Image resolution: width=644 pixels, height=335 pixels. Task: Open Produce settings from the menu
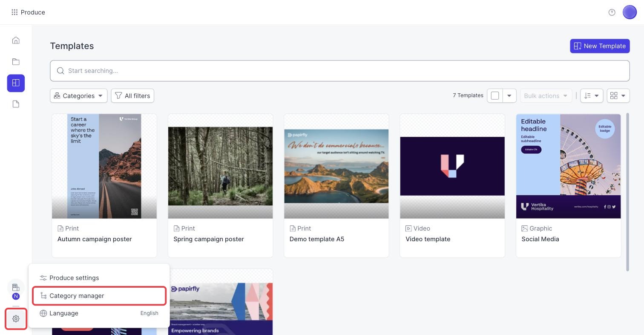coord(99,278)
